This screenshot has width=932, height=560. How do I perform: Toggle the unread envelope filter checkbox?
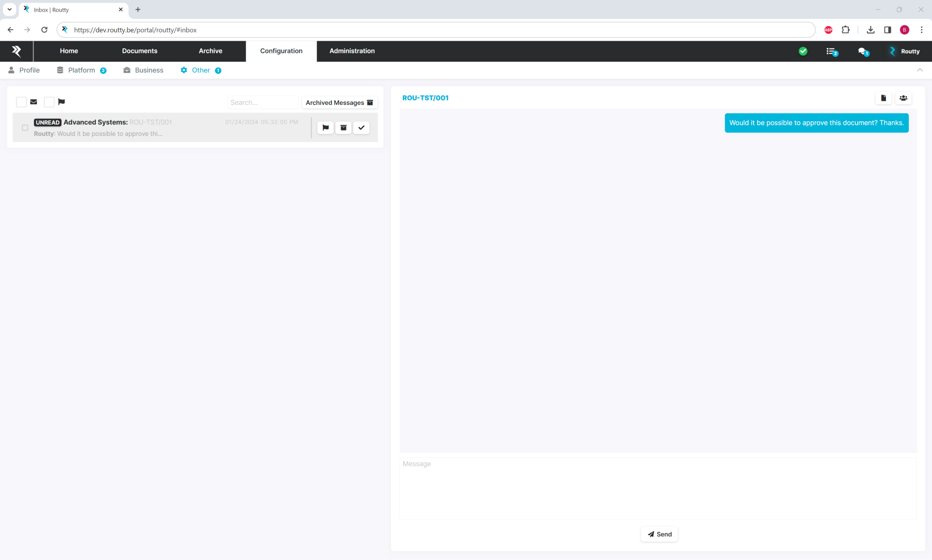(21, 102)
